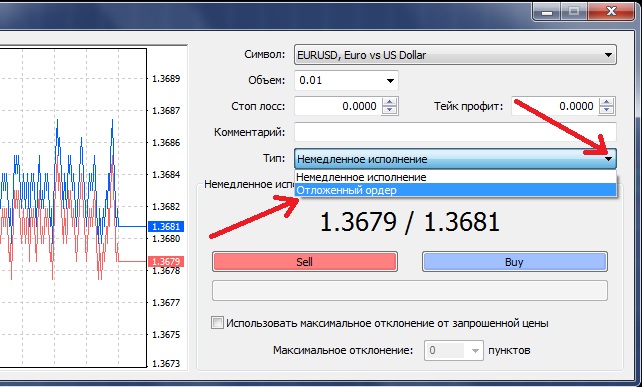Decrease Стоп лосс with down arrow

pos(389,110)
